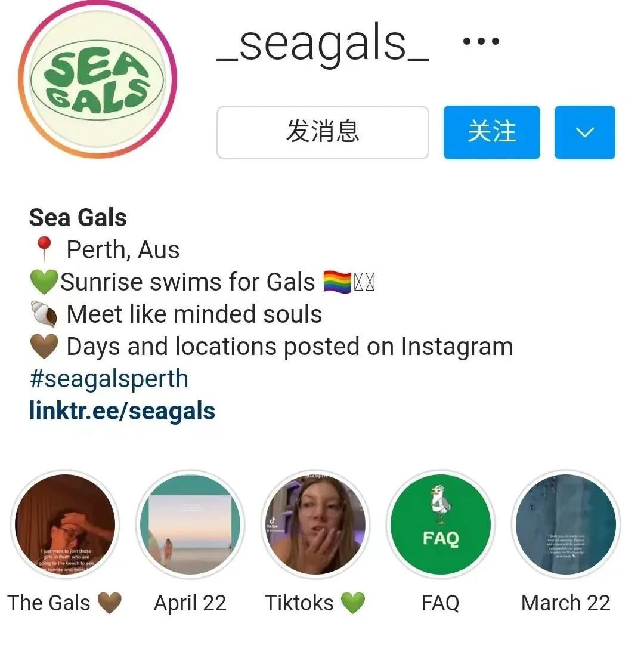This screenshot has width=644, height=645.
Task: Tap the red location pin emoji
Action: point(44,249)
